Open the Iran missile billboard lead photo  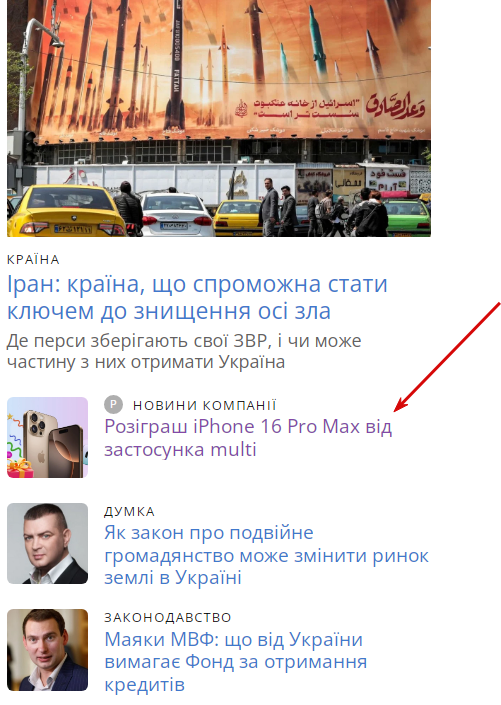[219, 118]
